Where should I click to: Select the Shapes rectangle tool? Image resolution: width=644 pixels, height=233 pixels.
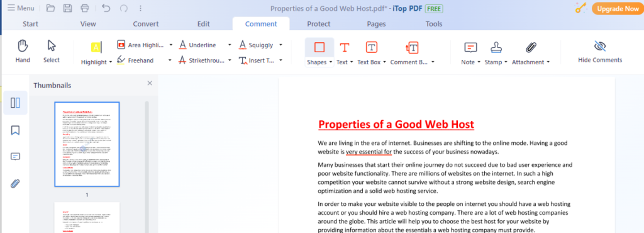click(x=319, y=47)
